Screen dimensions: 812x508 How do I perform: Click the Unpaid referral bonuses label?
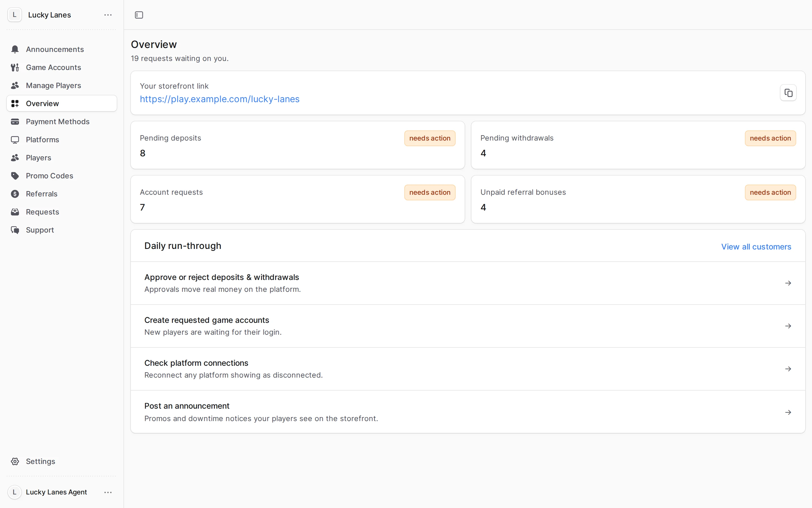point(523,192)
